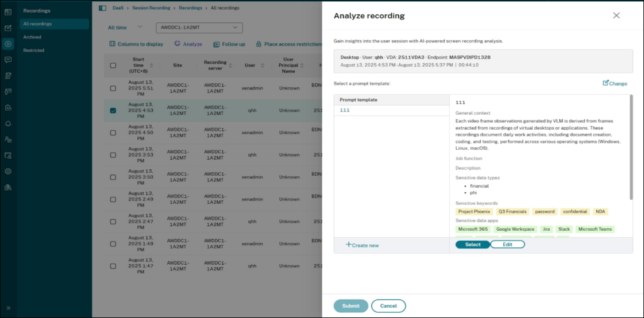
Task: Click the plus icon for Create new
Action: coord(349,245)
